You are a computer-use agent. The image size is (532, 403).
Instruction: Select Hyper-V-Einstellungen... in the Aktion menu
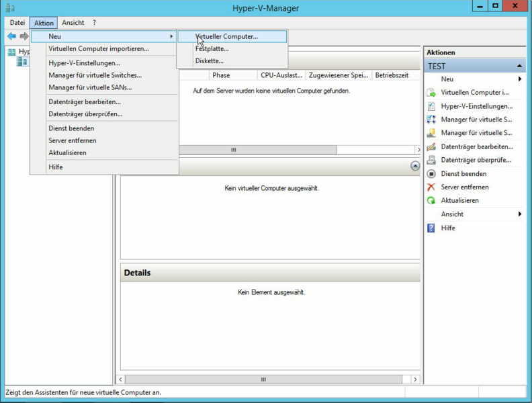105,63
